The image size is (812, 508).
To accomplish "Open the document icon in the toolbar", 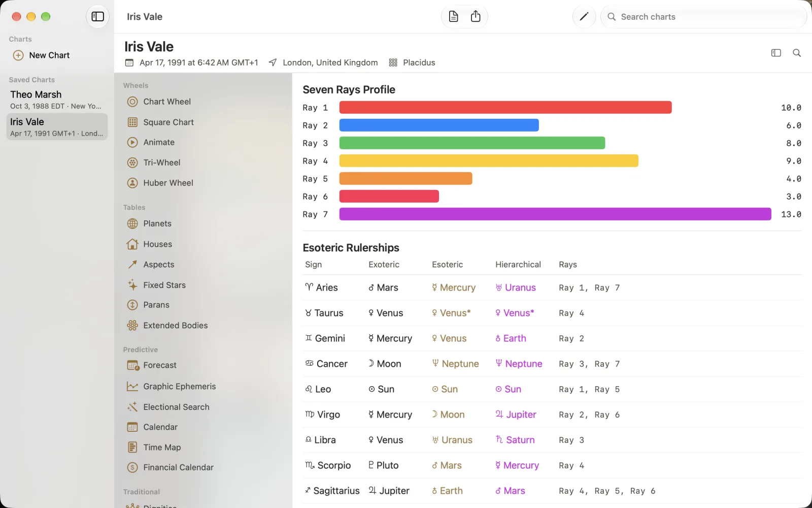I will [453, 17].
